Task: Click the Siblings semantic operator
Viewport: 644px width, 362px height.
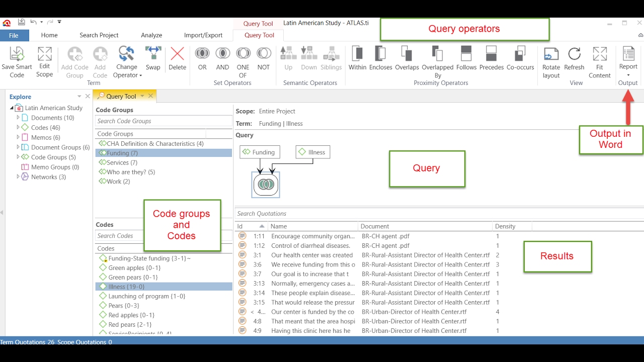Action: pyautogui.click(x=331, y=58)
